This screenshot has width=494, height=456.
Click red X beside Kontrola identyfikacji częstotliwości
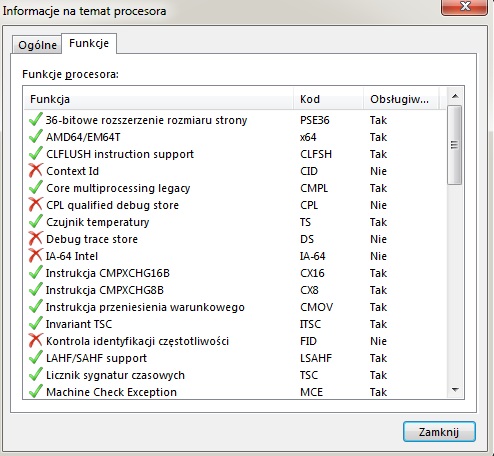point(35,340)
